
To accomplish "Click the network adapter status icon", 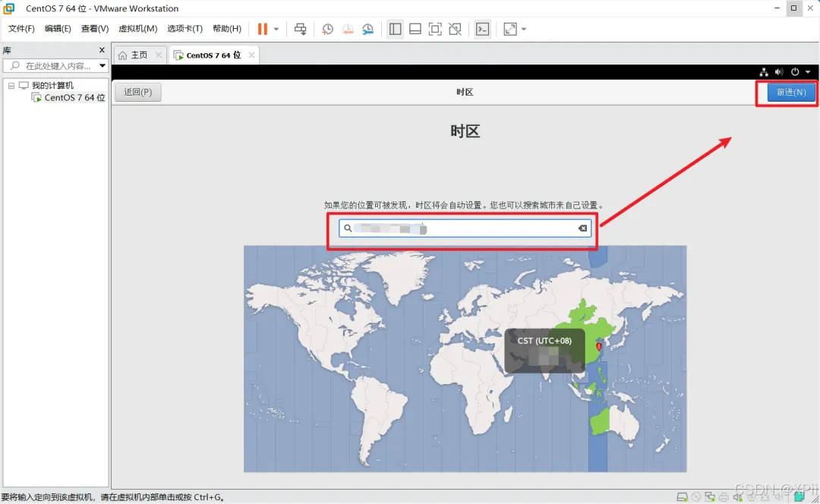I will pos(710,497).
